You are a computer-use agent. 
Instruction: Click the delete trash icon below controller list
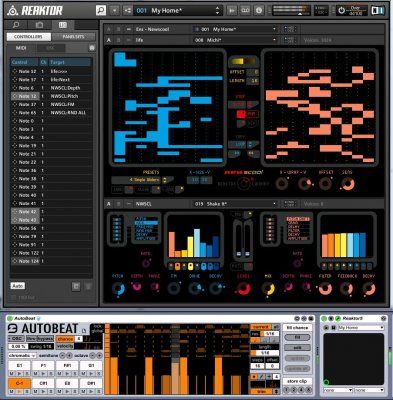click(88, 286)
